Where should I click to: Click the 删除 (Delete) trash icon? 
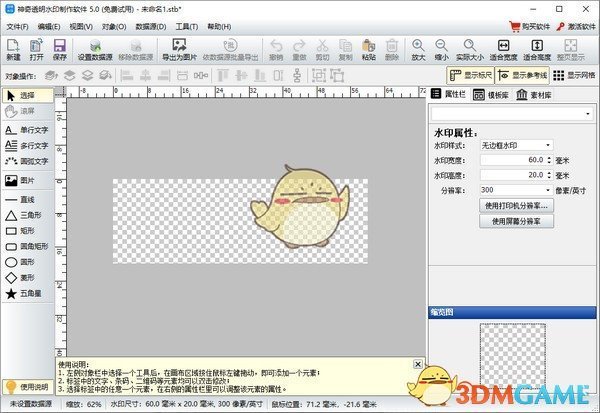pyautogui.click(x=392, y=49)
